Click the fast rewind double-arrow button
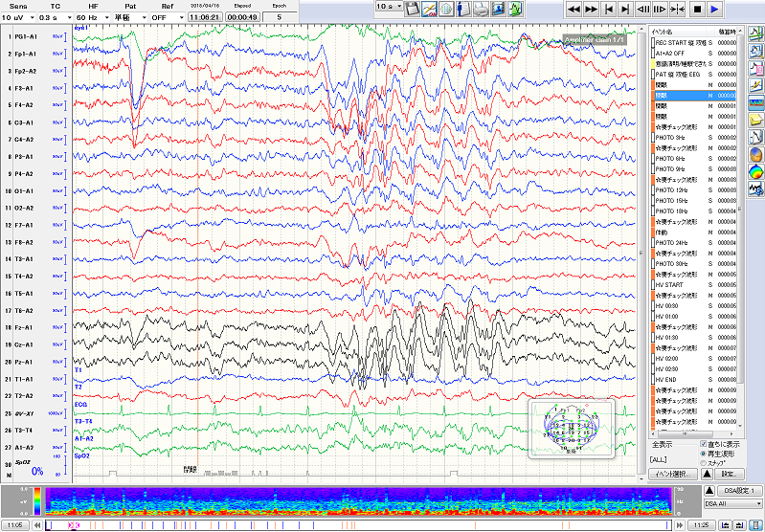Viewport: 765px width, 532px height. pyautogui.click(x=574, y=8)
